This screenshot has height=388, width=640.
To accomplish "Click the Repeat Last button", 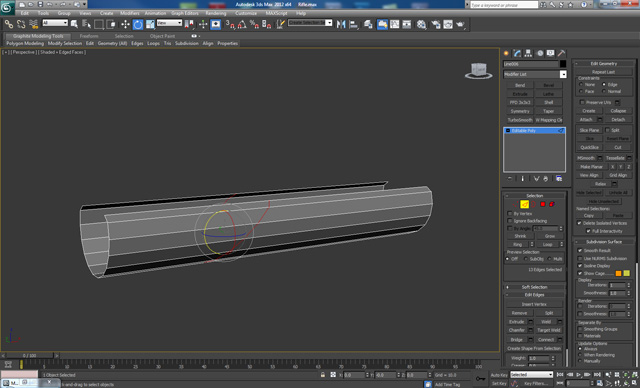I will click(x=604, y=72).
